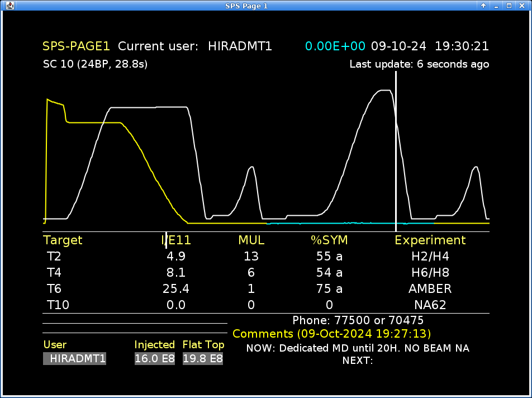Maximize the SPS Page 1 window

509,6
